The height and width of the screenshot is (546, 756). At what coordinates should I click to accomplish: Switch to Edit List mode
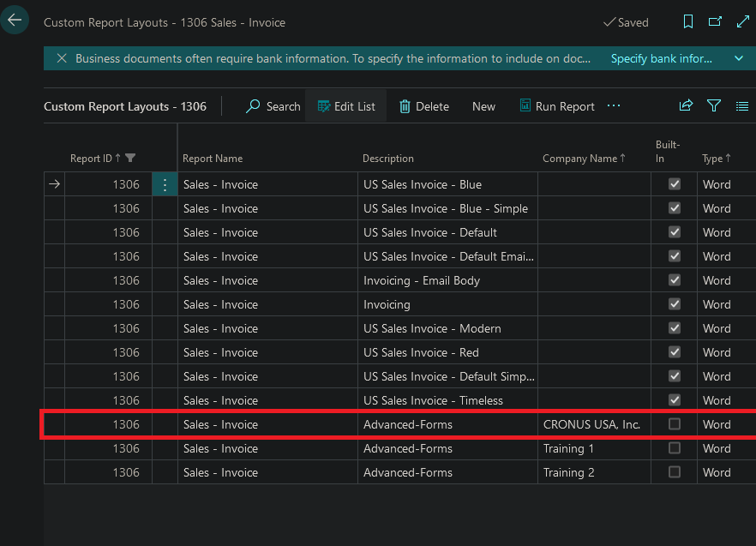[x=345, y=105]
